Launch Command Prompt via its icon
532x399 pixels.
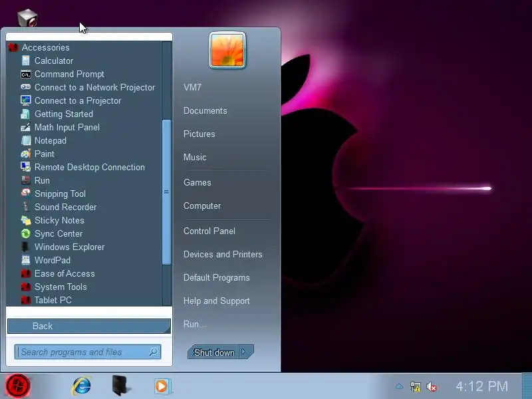tap(26, 74)
